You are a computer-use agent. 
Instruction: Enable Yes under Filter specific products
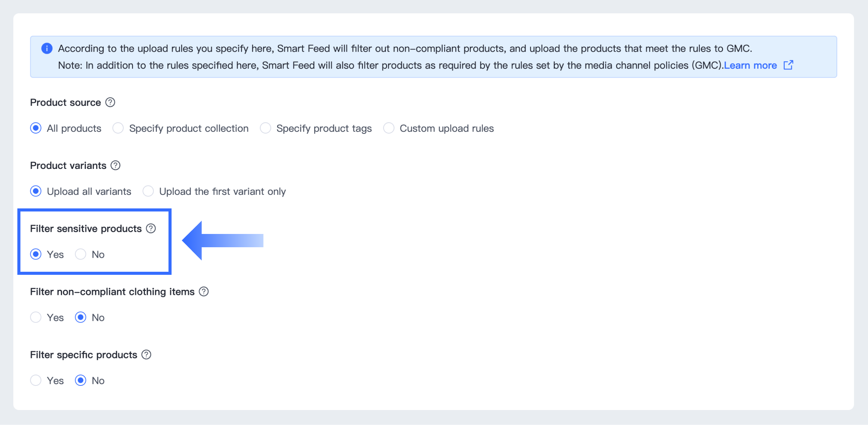point(36,380)
